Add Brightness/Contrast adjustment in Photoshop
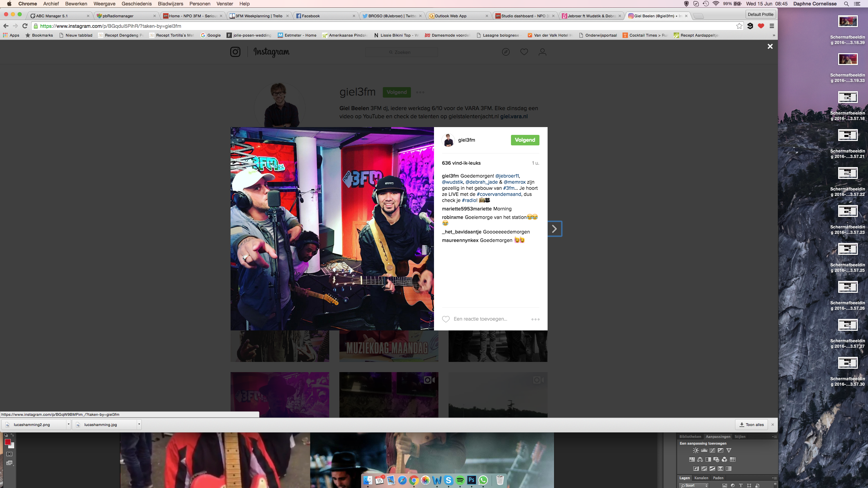This screenshot has width=868, height=488. [696, 450]
